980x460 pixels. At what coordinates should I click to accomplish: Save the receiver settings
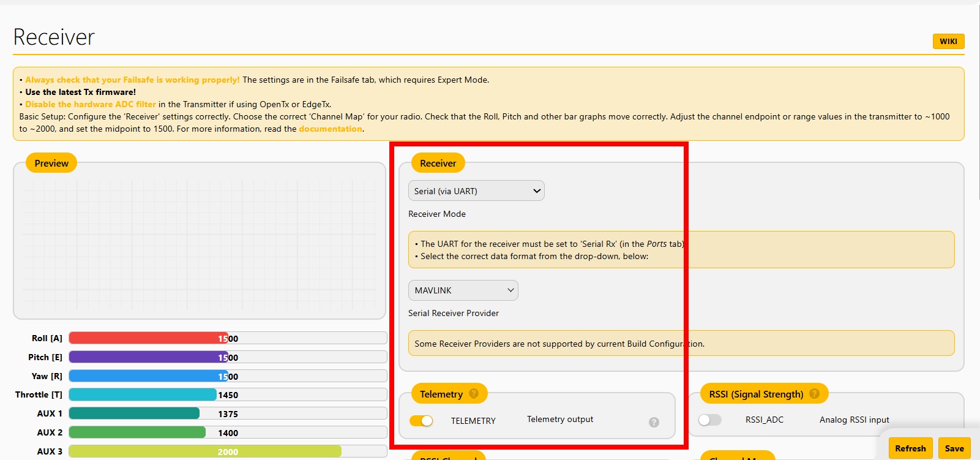coord(954,448)
